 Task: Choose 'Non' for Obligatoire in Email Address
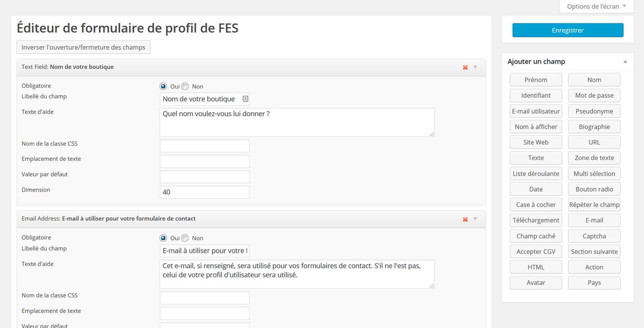point(185,238)
